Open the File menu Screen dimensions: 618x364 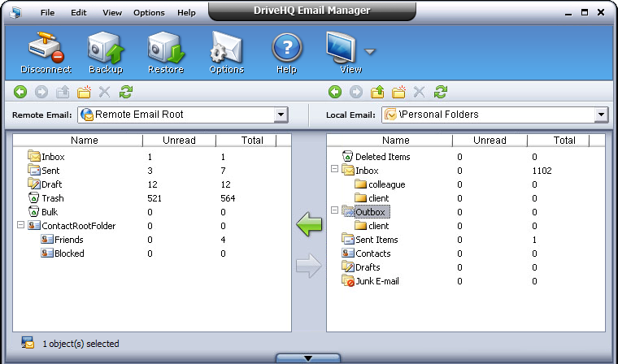[x=48, y=13]
